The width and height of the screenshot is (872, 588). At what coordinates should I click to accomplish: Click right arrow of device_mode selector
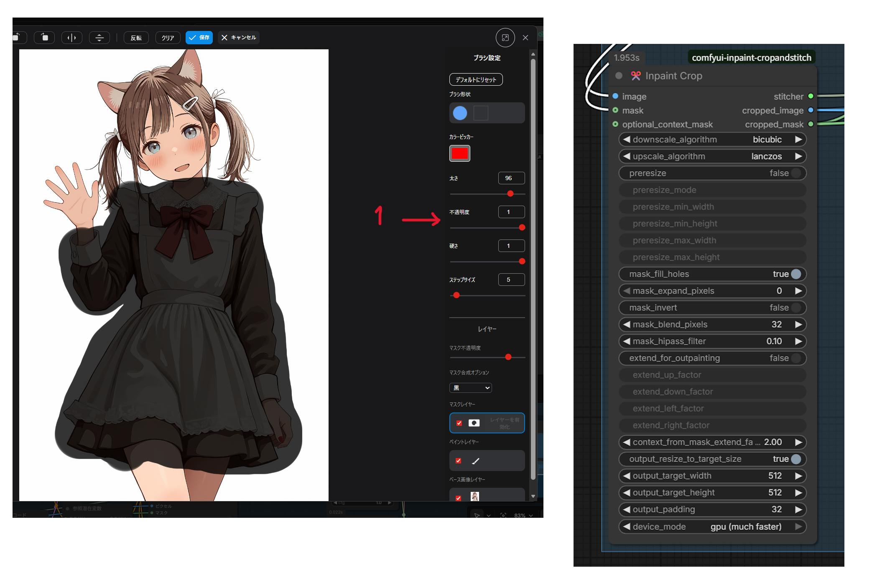798,527
